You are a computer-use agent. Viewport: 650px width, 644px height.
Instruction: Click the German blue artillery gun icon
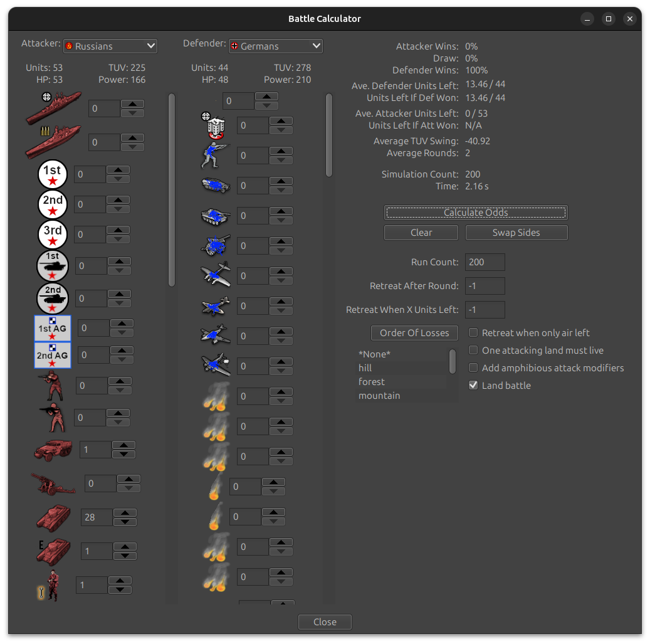(x=216, y=245)
